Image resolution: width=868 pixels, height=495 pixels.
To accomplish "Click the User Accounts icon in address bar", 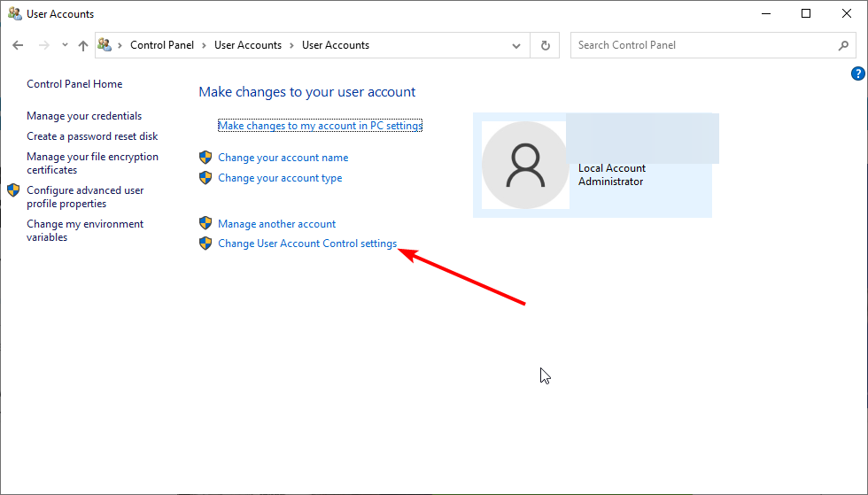I will [105, 45].
